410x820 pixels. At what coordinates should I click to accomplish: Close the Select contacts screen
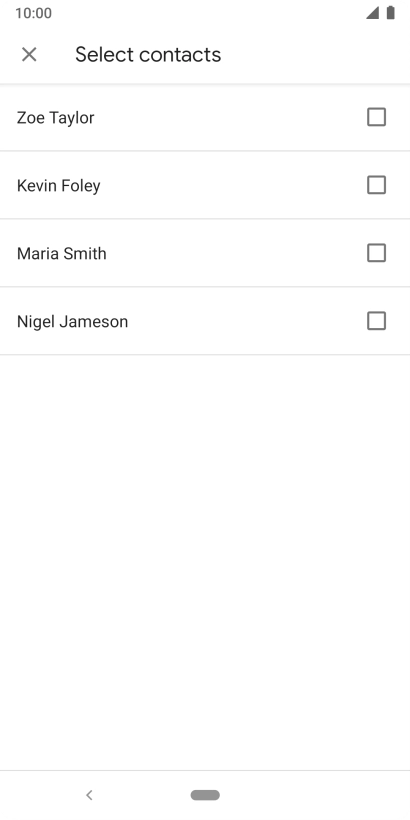tap(29, 54)
